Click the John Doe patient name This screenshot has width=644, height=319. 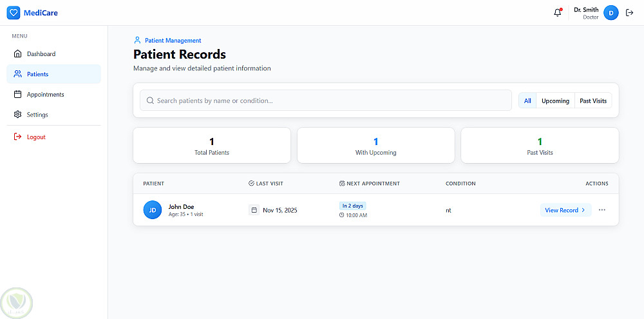pyautogui.click(x=181, y=207)
